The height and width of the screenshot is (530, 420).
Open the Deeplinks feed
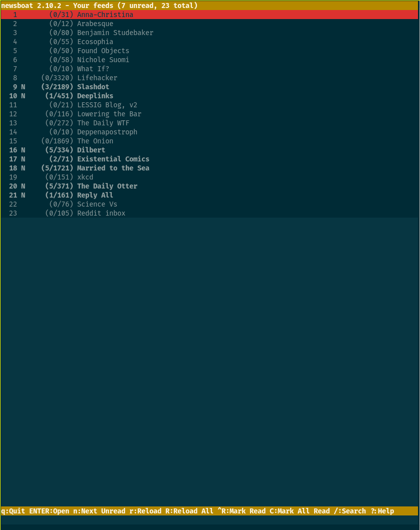pyautogui.click(x=209, y=96)
